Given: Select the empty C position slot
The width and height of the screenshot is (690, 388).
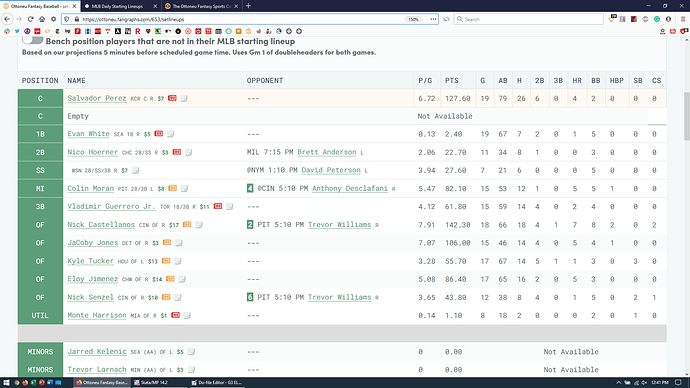Looking at the screenshot, I should [x=40, y=116].
